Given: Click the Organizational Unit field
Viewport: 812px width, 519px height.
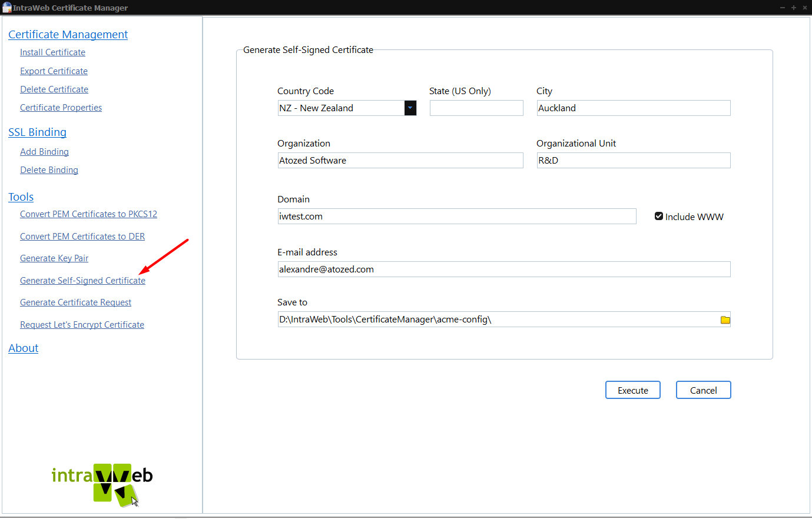Looking at the screenshot, I should point(634,161).
